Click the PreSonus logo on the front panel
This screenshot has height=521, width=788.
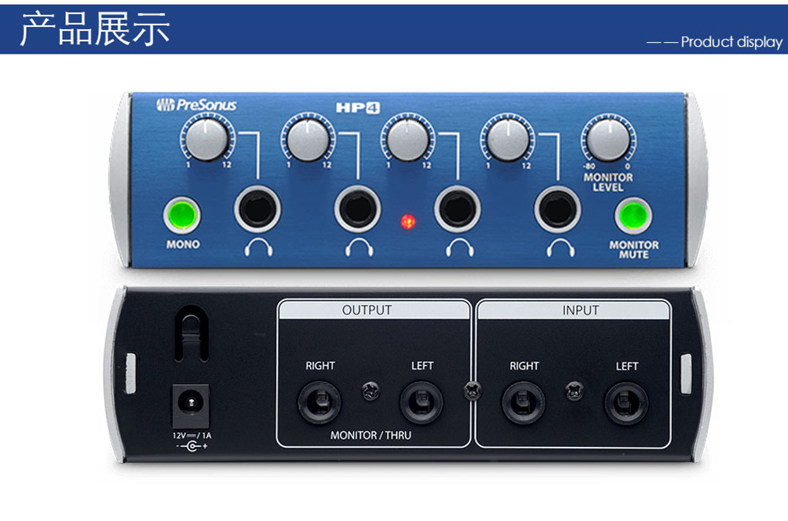point(196,105)
